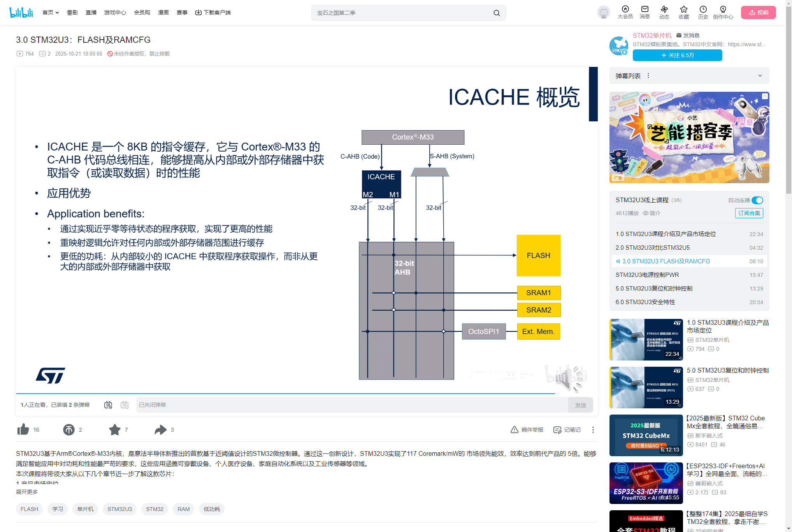792x532 pixels.
Task: Toggle the auto-play (自动连播) switch
Action: pos(757,200)
